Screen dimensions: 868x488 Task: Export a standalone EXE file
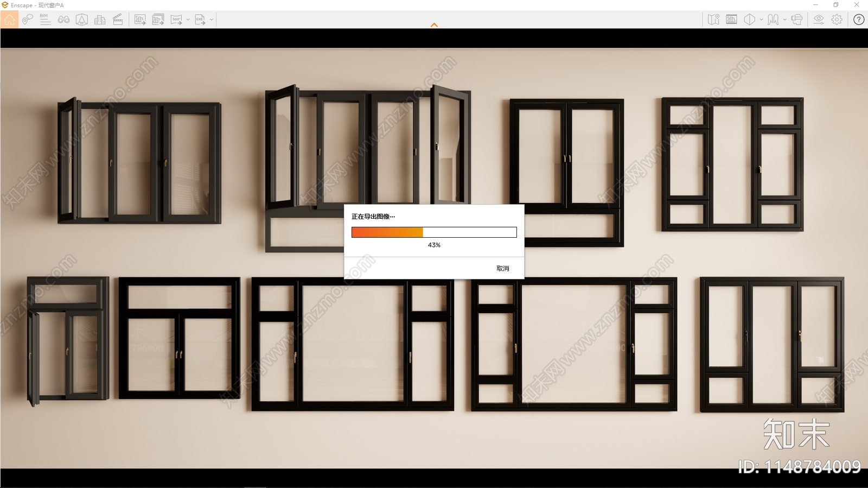(200, 20)
